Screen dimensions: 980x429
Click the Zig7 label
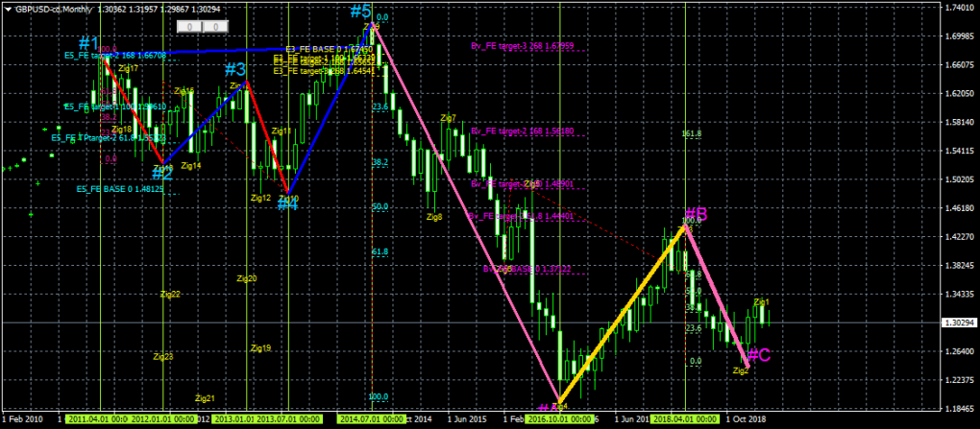[x=448, y=118]
